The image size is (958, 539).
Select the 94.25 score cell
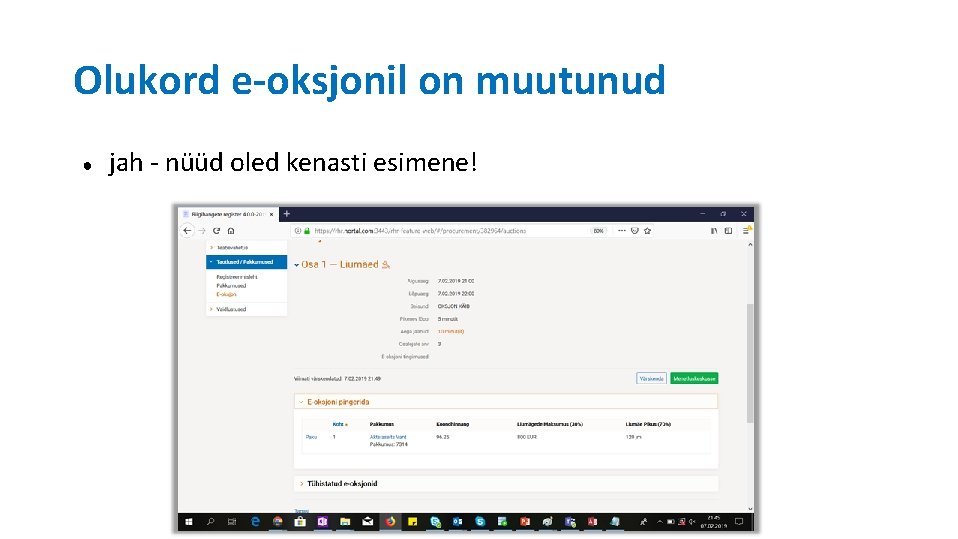point(443,437)
